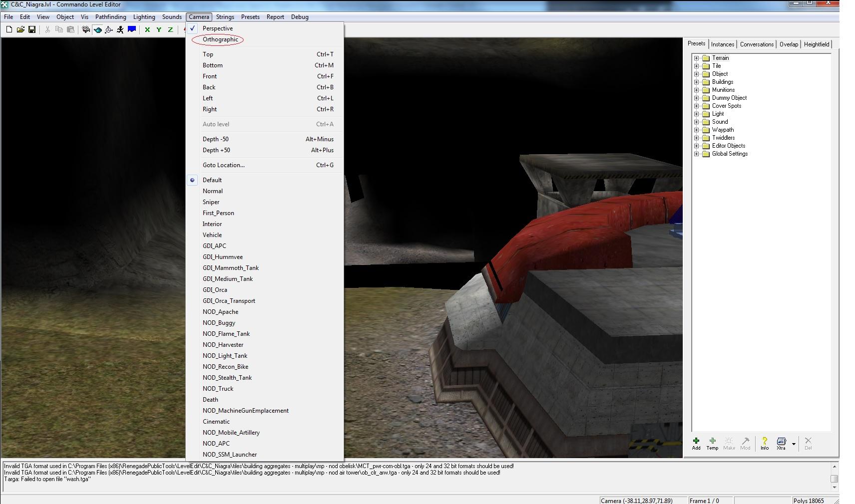855x504 pixels.
Task: Open the Xtra dropdown arrow
Action: [794, 444]
